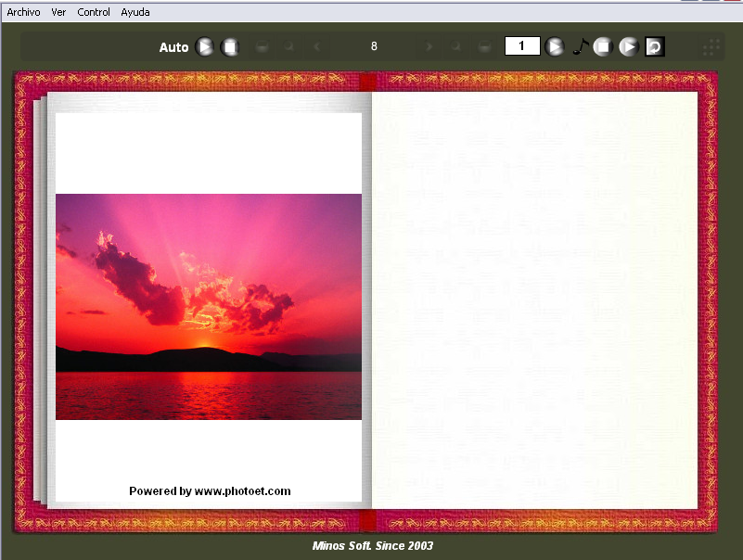743x560 pixels.
Task: Click the blank right album page
Action: click(x=534, y=300)
